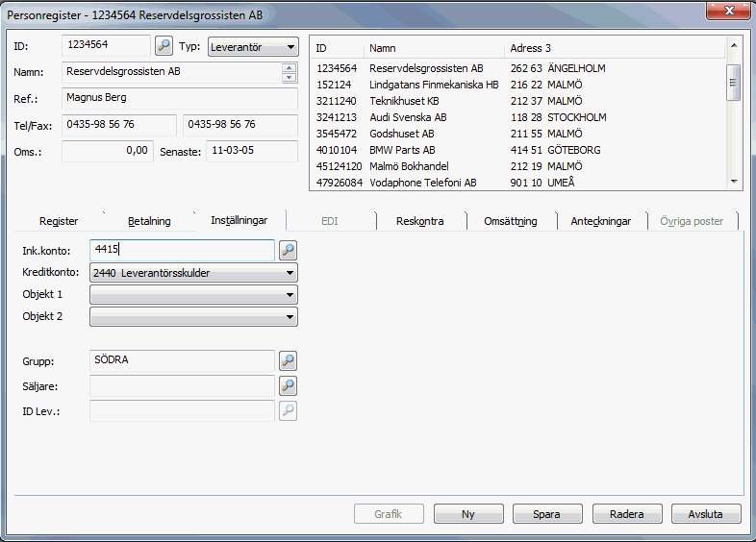Open account lookup beside Ink.konto field
The image size is (756, 542).
(288, 250)
